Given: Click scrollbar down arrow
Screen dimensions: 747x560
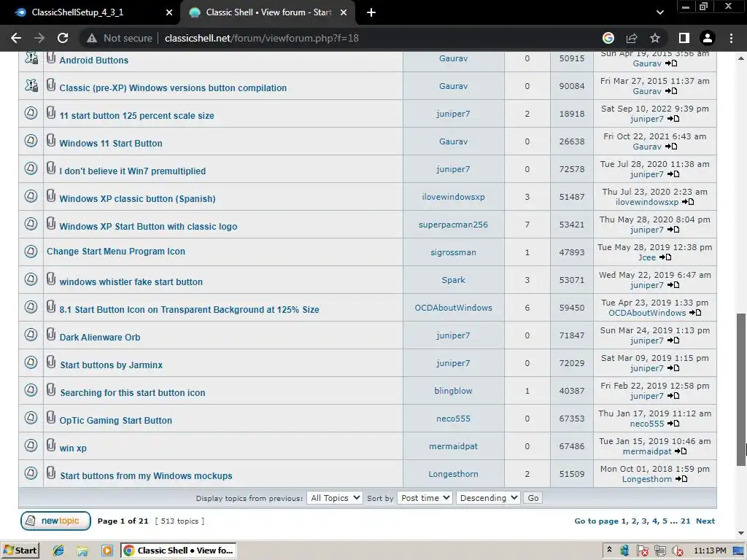Looking at the screenshot, I should 741,533.
